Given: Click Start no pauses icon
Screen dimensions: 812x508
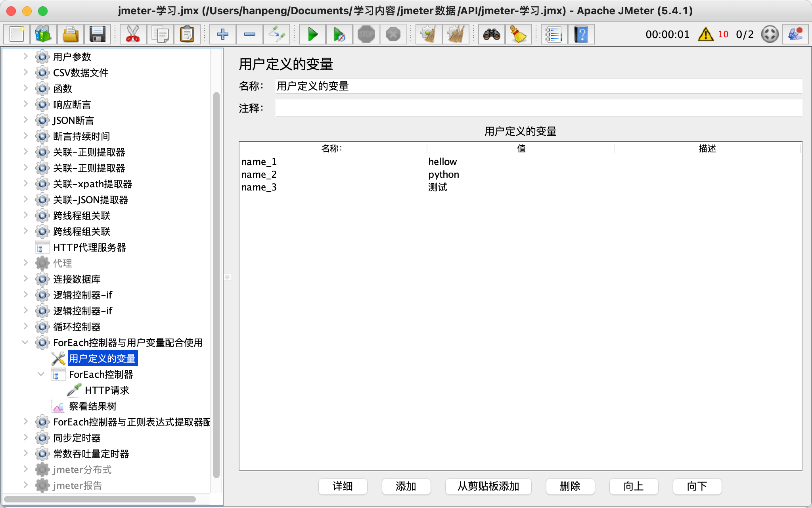Looking at the screenshot, I should coord(339,35).
